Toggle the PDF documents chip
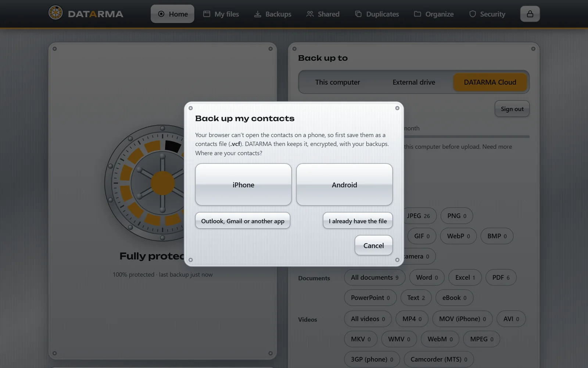This screenshot has height=368, width=588. pos(501,277)
